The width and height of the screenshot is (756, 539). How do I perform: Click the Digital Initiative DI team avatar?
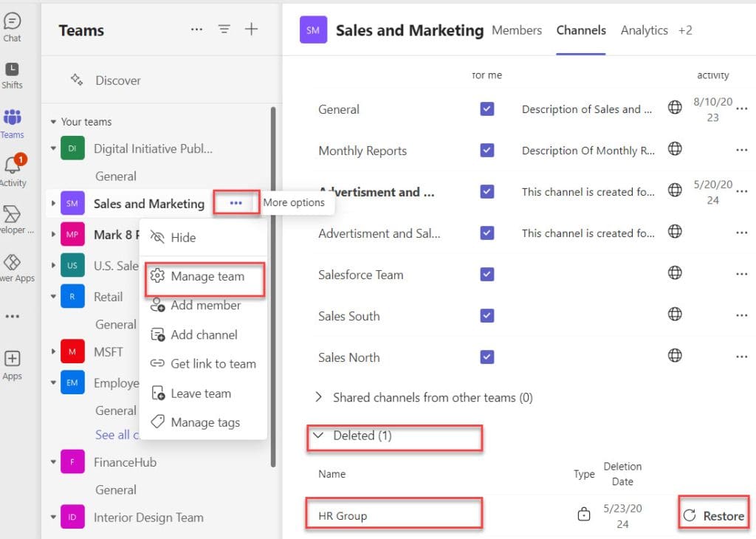tap(72, 148)
